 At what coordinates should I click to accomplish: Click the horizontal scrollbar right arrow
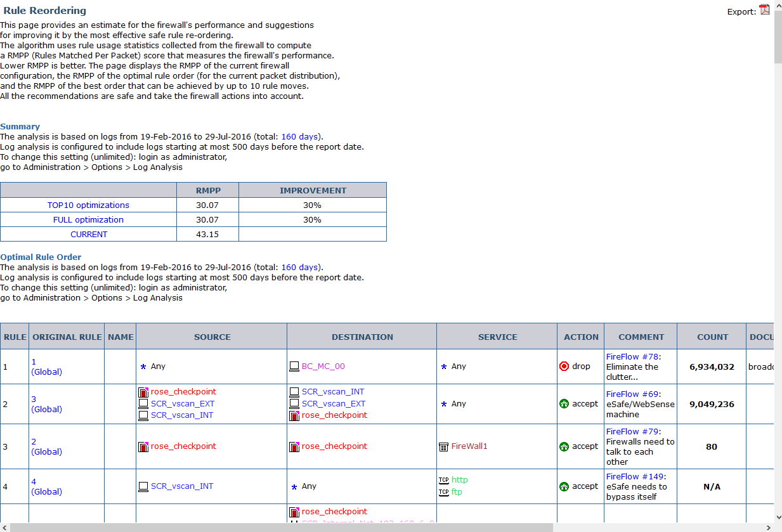tap(769, 528)
